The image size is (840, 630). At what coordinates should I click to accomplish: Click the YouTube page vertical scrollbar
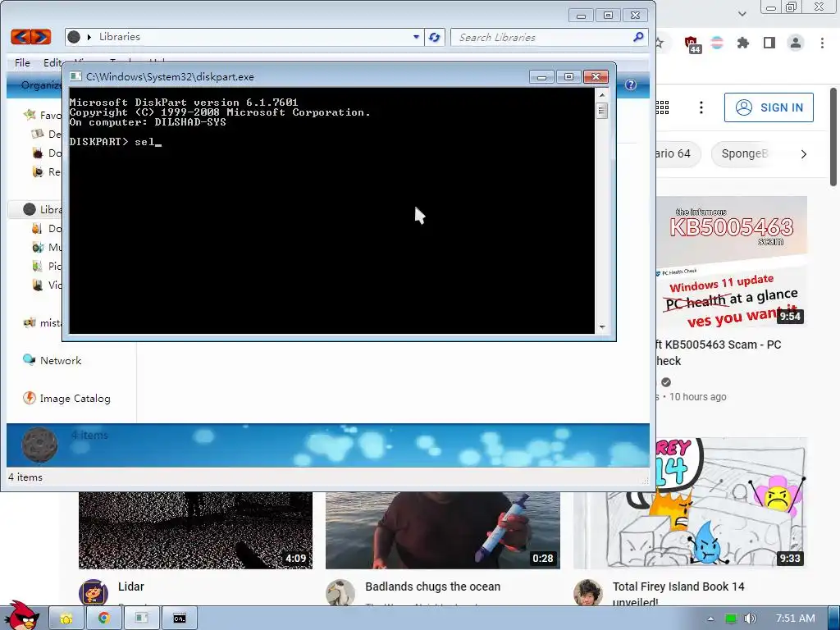pos(833,137)
